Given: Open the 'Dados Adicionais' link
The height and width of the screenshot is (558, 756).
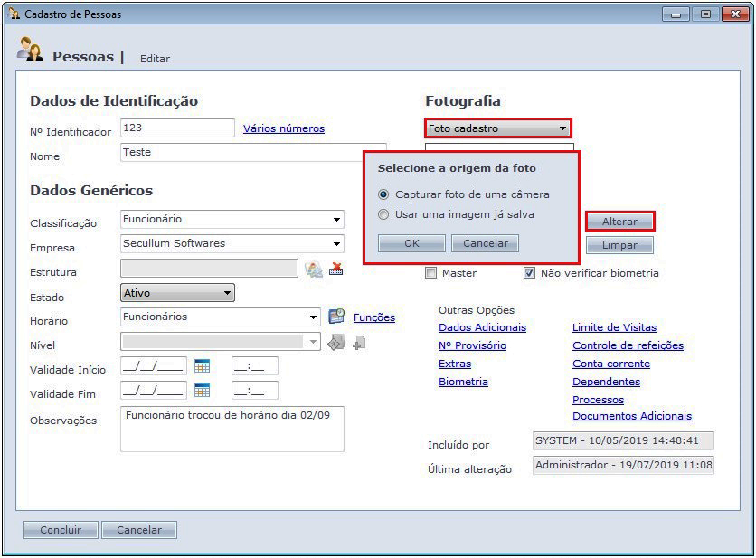Looking at the screenshot, I should (x=482, y=327).
